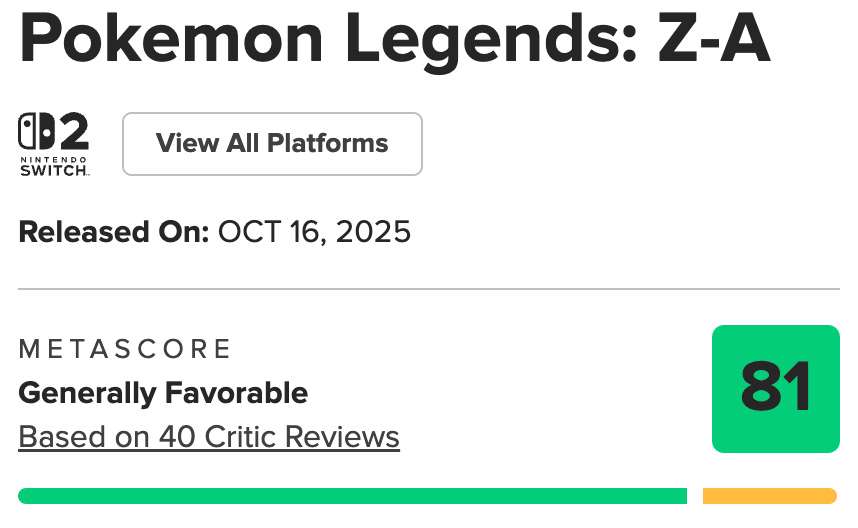Click the Nintendo Switch 2 platform logo
This screenshot has width=858, height=528.
[x=54, y=145]
